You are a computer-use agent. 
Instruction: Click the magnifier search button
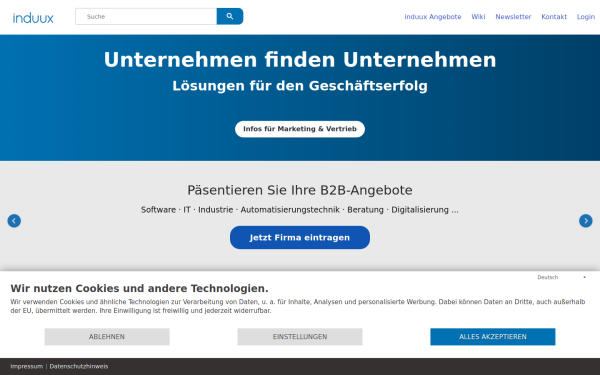pos(230,16)
